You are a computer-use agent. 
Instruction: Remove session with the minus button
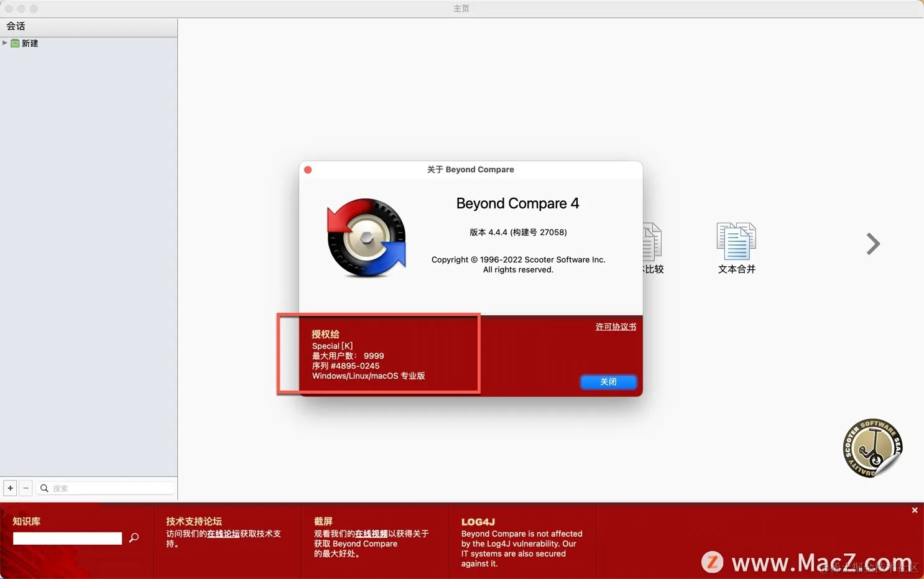pos(25,488)
